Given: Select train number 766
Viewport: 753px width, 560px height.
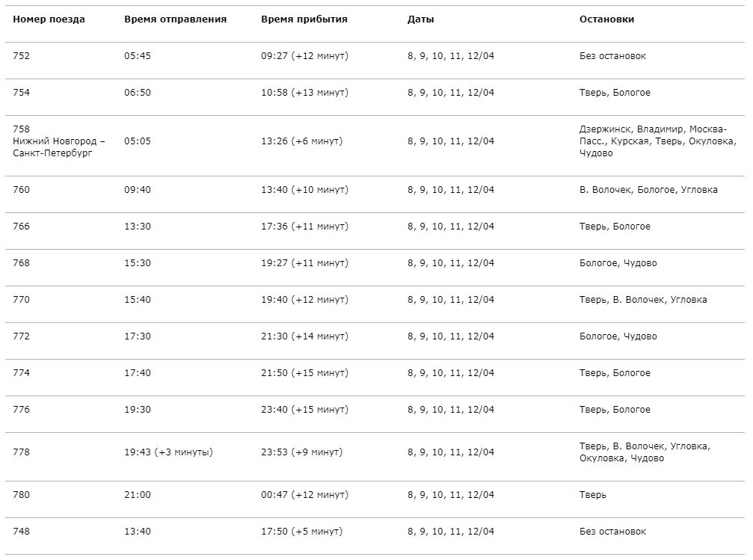Looking at the screenshot, I should (22, 227).
